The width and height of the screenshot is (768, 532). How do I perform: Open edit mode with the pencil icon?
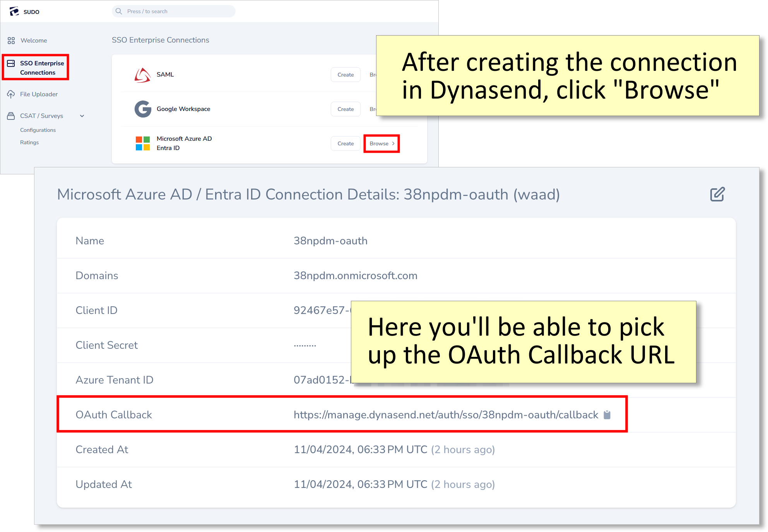tap(718, 194)
